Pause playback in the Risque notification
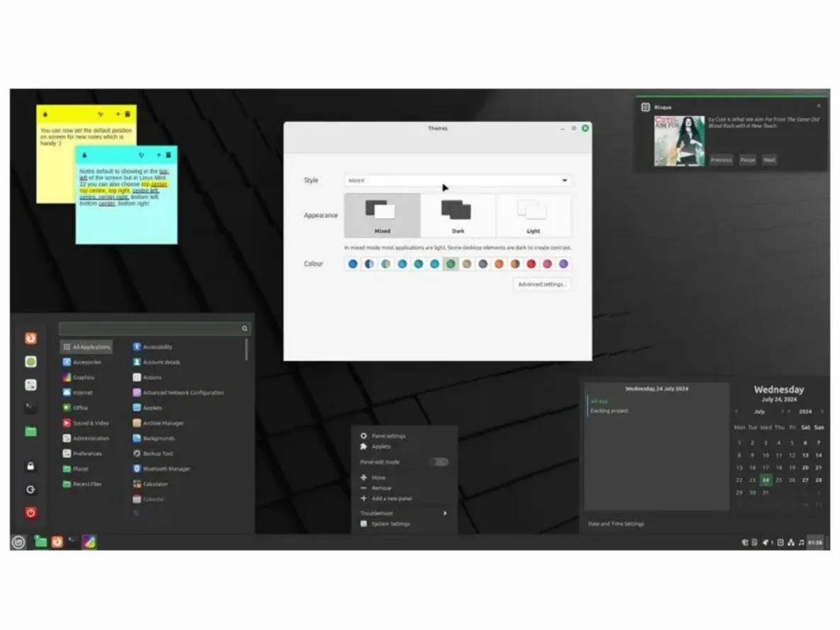840x630 pixels. click(747, 160)
